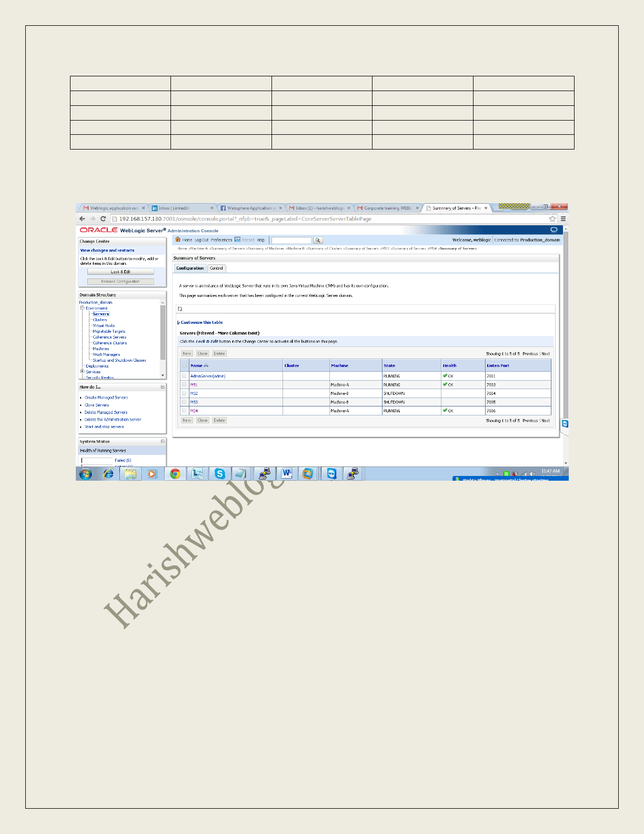The height and width of the screenshot is (834, 644).
Task: Click Log Out in the console toolbar
Action: [x=202, y=240]
